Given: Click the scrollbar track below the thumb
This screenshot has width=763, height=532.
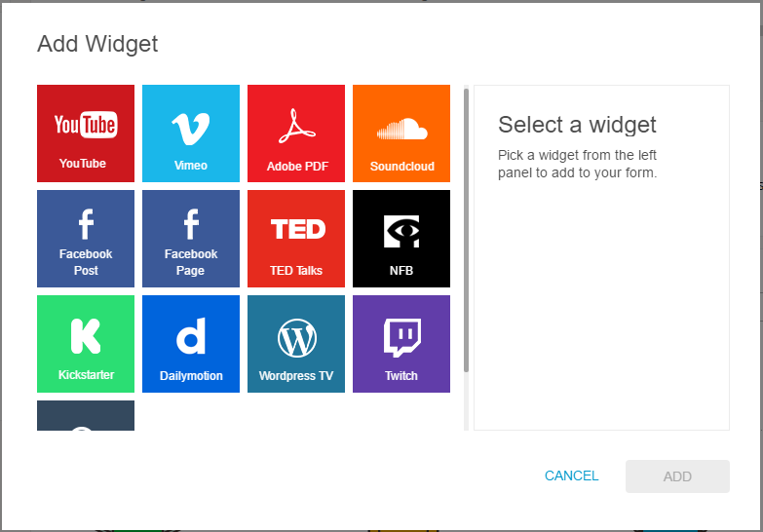Looking at the screenshot, I should [466, 401].
